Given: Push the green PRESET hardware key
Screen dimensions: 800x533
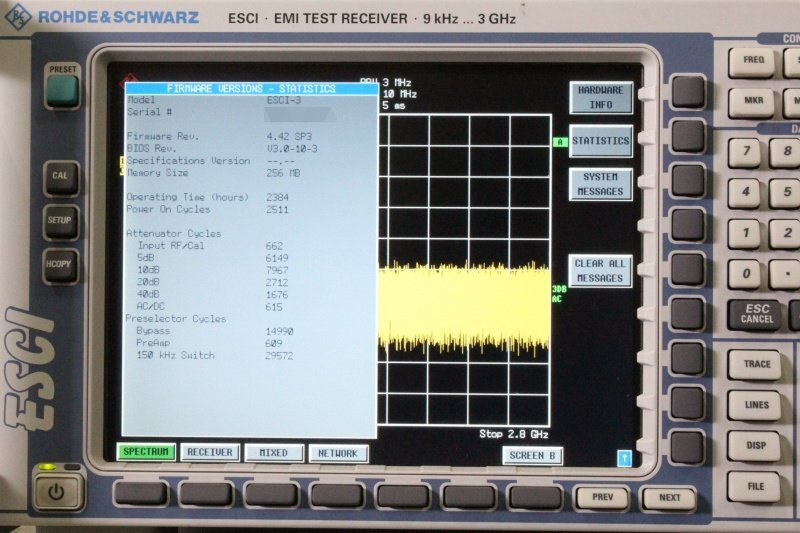Looking at the screenshot, I should [x=62, y=90].
